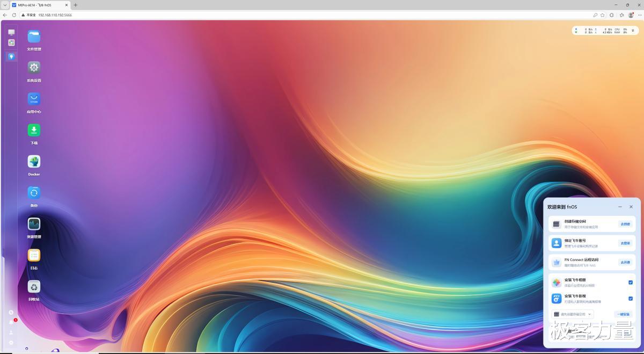Click the blue 飞牛影视 video icon
The image size is (644, 354).
click(x=557, y=299)
